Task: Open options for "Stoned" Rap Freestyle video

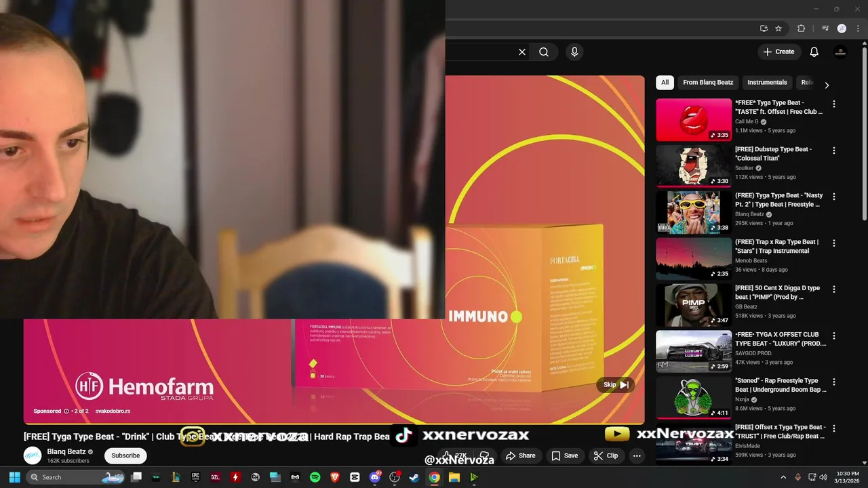Action: pos(834,382)
